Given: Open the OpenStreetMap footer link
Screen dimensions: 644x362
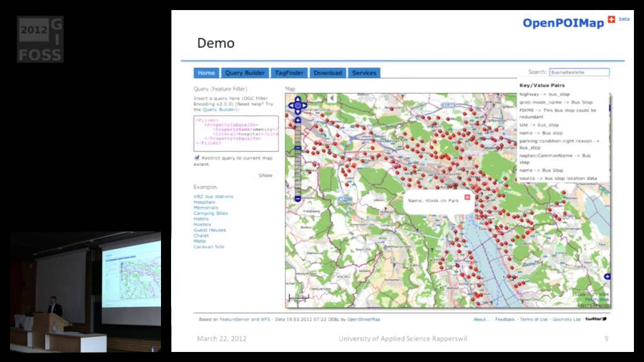Looking at the screenshot, I should (x=364, y=319).
